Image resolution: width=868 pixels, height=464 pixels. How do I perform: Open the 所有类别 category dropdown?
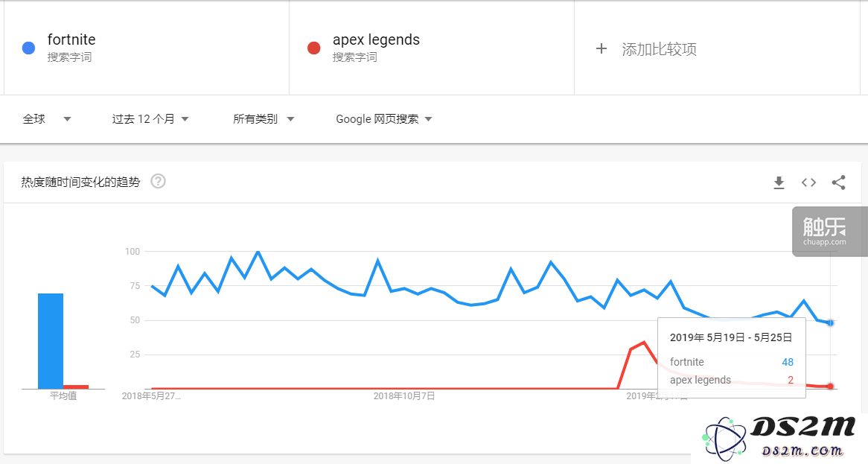(x=264, y=119)
